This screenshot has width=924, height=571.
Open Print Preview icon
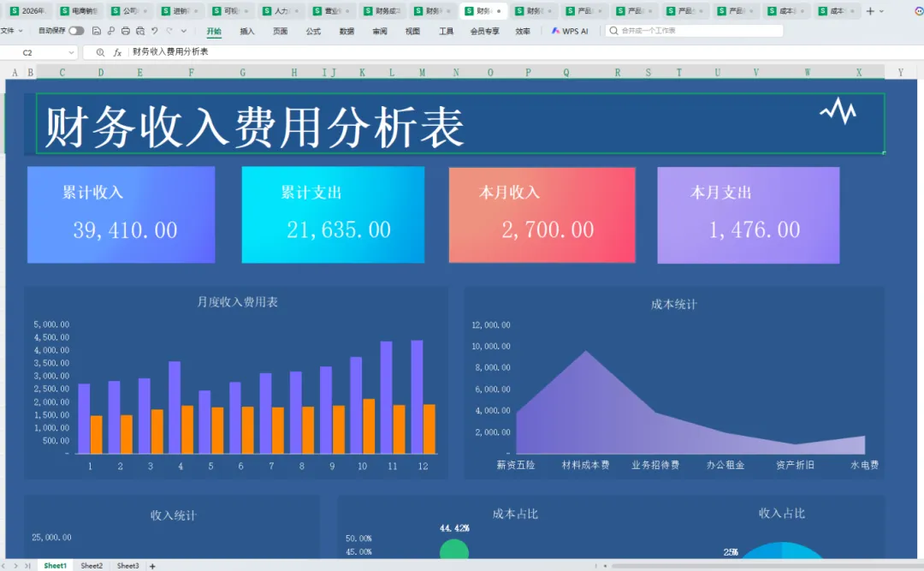pyautogui.click(x=140, y=31)
